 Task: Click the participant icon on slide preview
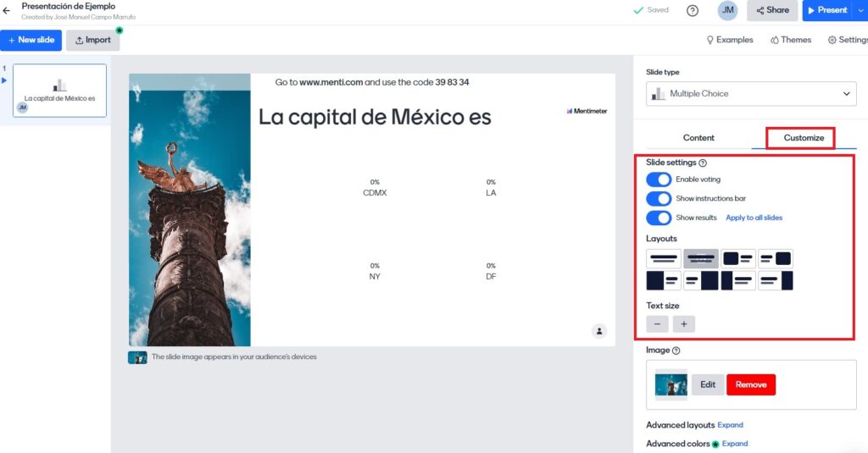click(598, 330)
